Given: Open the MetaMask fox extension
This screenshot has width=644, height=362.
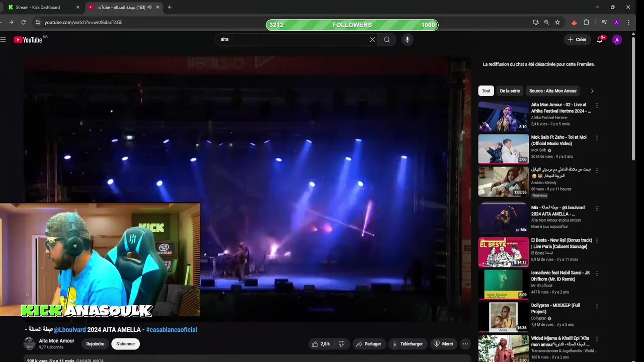Looking at the screenshot, I should (574, 23).
